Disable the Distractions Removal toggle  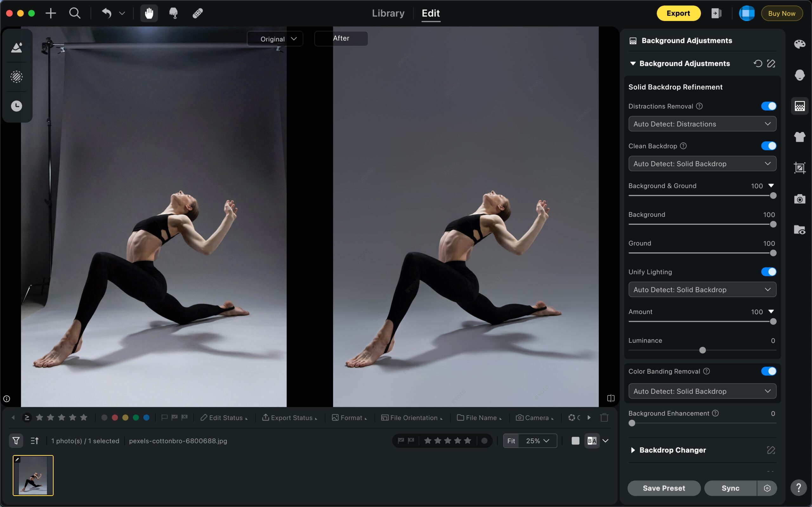769,106
